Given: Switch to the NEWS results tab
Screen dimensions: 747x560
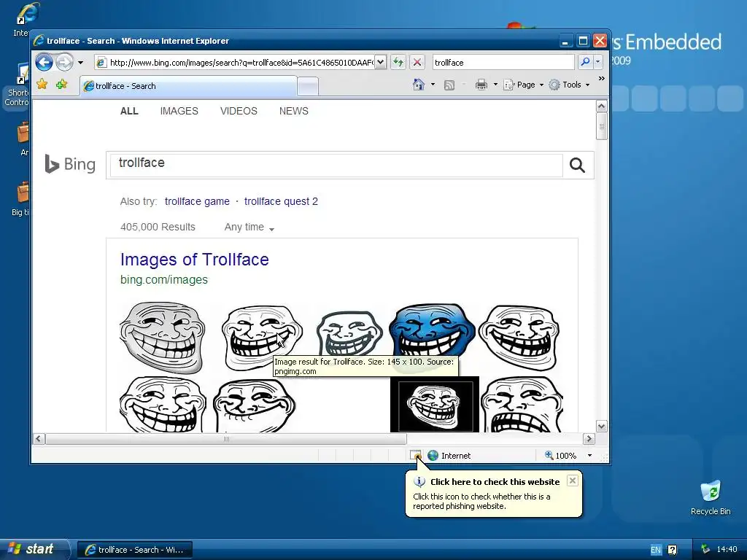Looking at the screenshot, I should [293, 111].
